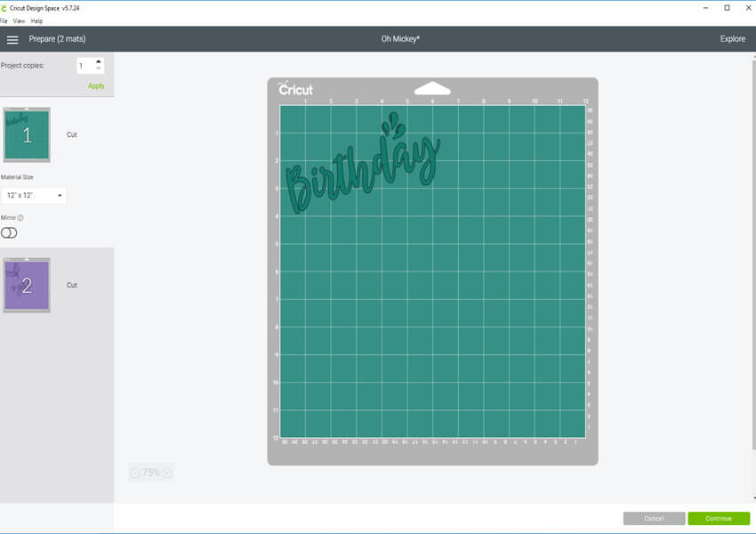Decrease project copies with down arrow
The image size is (756, 534).
point(99,69)
